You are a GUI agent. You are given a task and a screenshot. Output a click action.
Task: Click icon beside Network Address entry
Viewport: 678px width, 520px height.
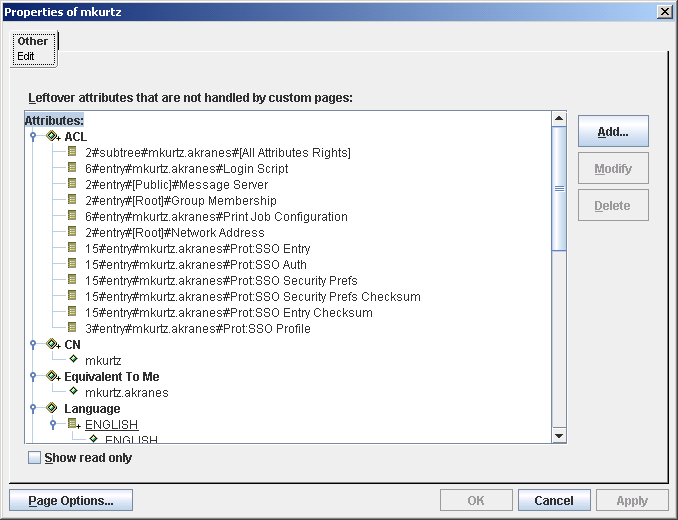point(72,231)
